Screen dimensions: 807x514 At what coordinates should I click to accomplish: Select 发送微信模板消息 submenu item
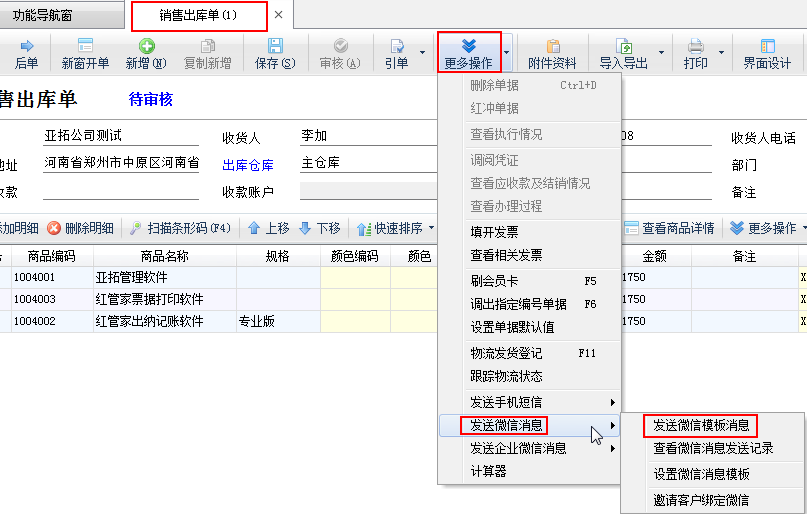pos(700,425)
